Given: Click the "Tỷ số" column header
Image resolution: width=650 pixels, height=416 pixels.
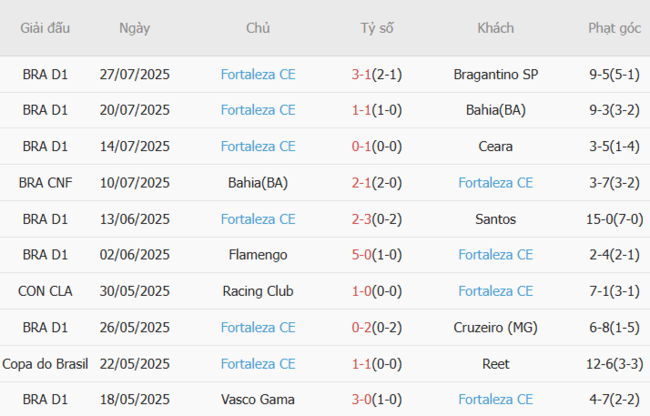Looking at the screenshot, I should coord(376,28).
